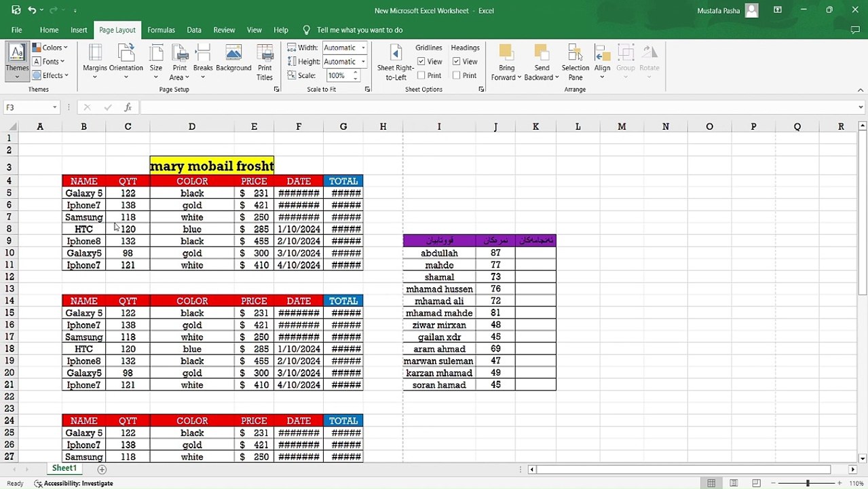868x489 pixels.
Task: Open Print Titles settings
Action: coord(265,61)
